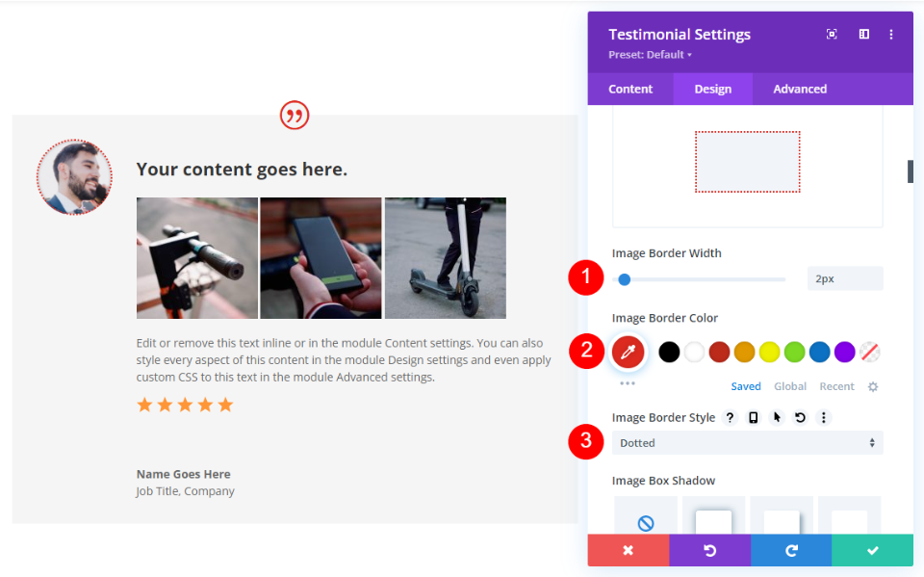Discard changes with the red X button
The height and width of the screenshot is (577, 924).
click(x=629, y=550)
